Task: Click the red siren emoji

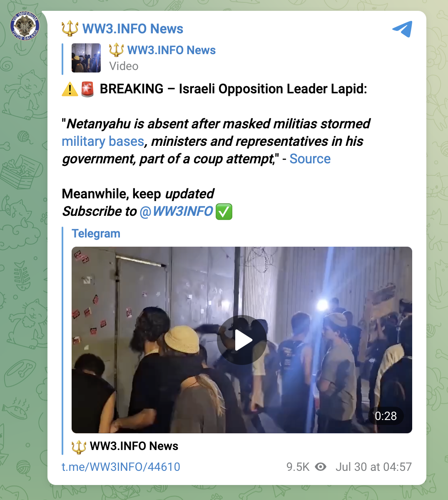Action: 87,89
